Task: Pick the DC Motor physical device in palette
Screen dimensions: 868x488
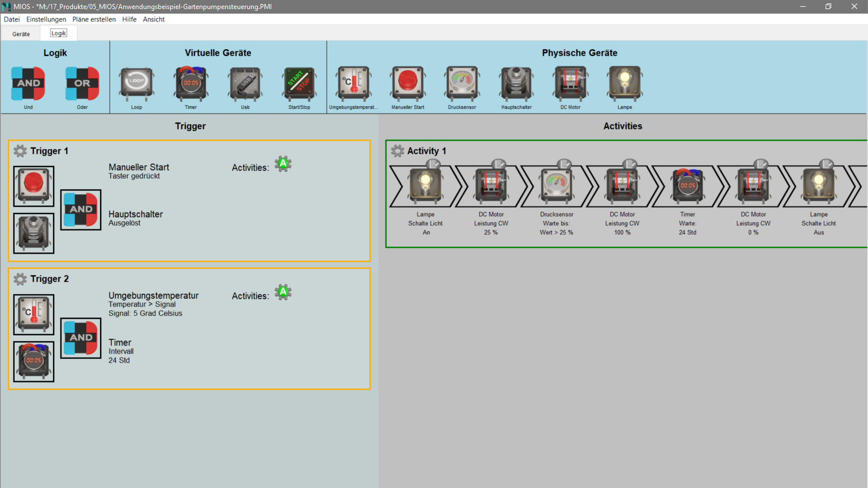Action: point(570,84)
